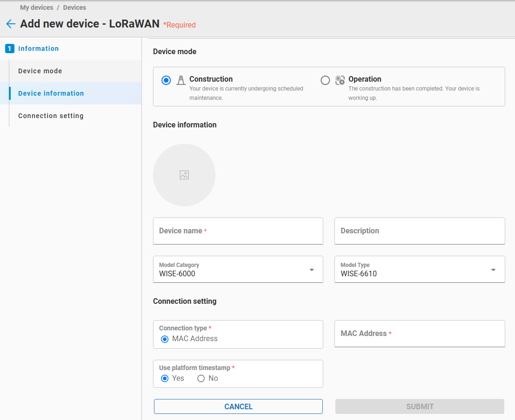The height and width of the screenshot is (420, 515).
Task: Click the image placeholder icon
Action: tap(184, 175)
